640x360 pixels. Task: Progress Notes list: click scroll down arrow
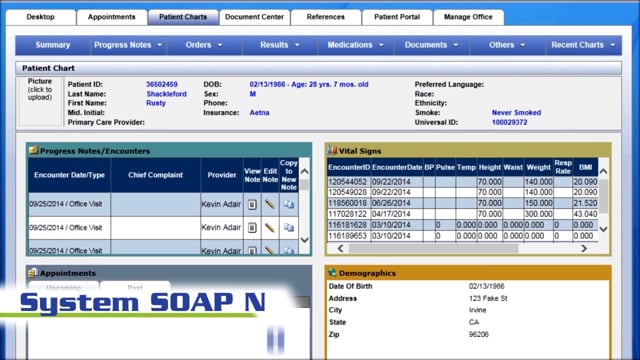[x=304, y=240]
